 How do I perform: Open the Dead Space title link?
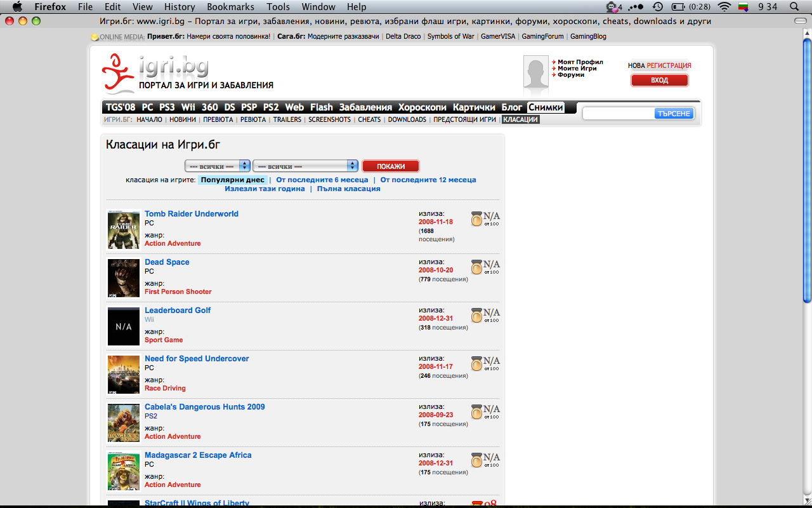167,262
